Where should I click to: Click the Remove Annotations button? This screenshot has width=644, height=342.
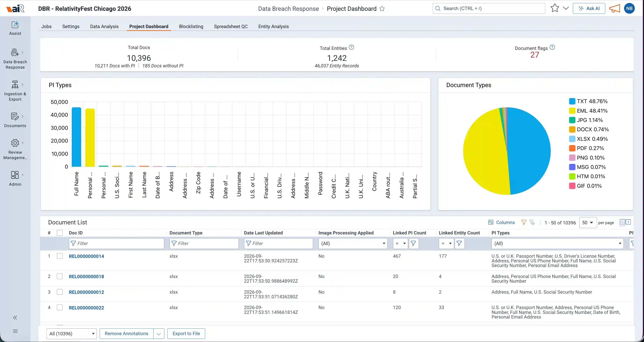point(127,334)
